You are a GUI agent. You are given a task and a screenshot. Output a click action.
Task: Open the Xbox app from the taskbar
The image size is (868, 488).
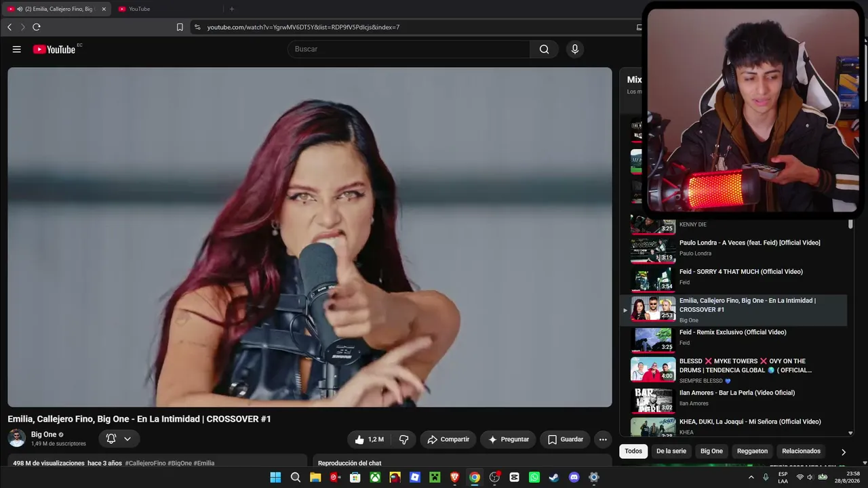(x=375, y=477)
